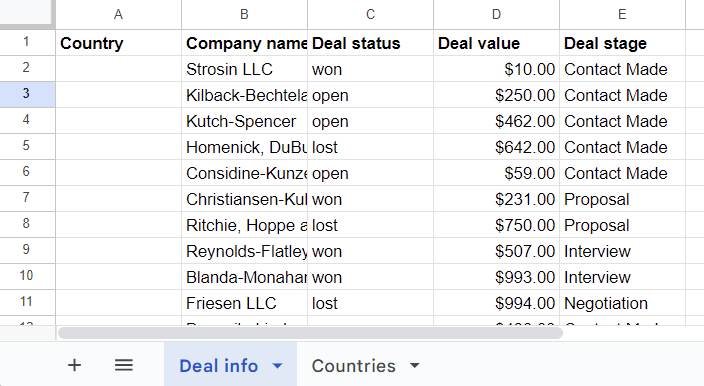Select the Deal status header cell
The image size is (704, 386).
pyautogui.click(x=370, y=43)
